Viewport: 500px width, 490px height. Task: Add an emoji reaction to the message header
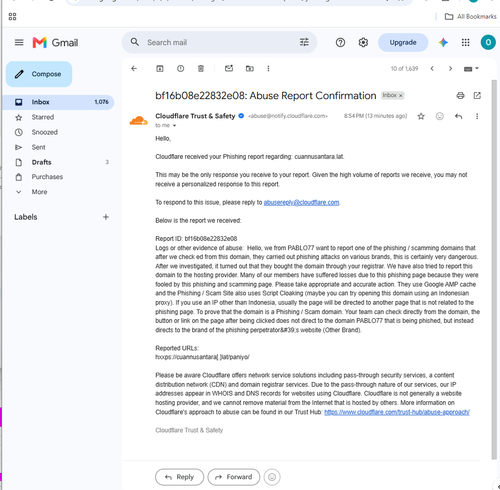coord(440,116)
